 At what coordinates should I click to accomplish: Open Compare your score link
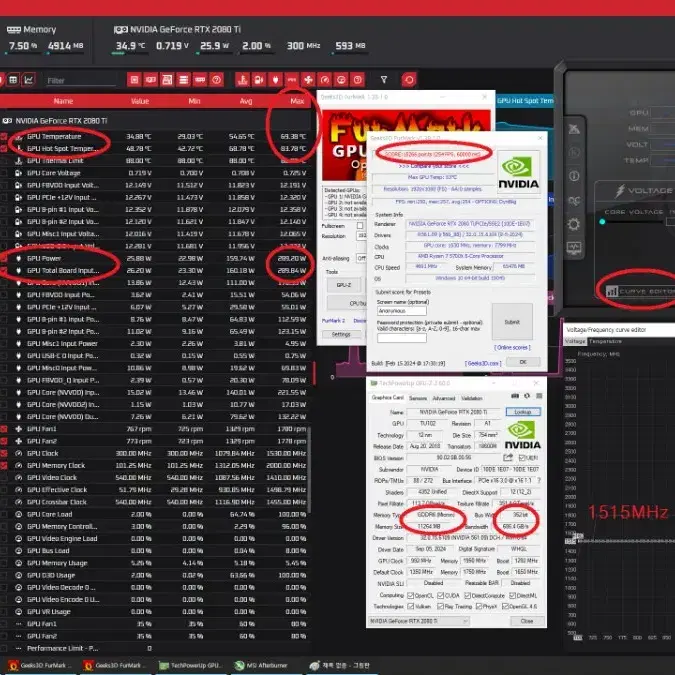[433, 166]
